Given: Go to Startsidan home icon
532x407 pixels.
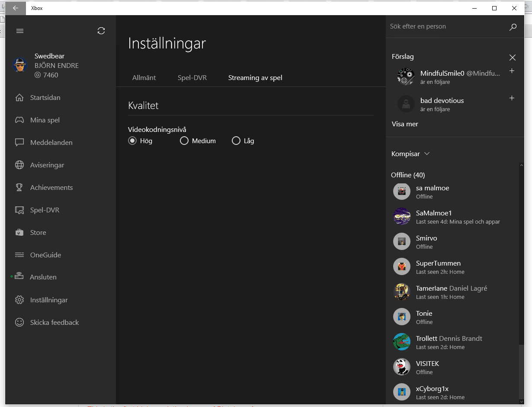Looking at the screenshot, I should (x=19, y=98).
